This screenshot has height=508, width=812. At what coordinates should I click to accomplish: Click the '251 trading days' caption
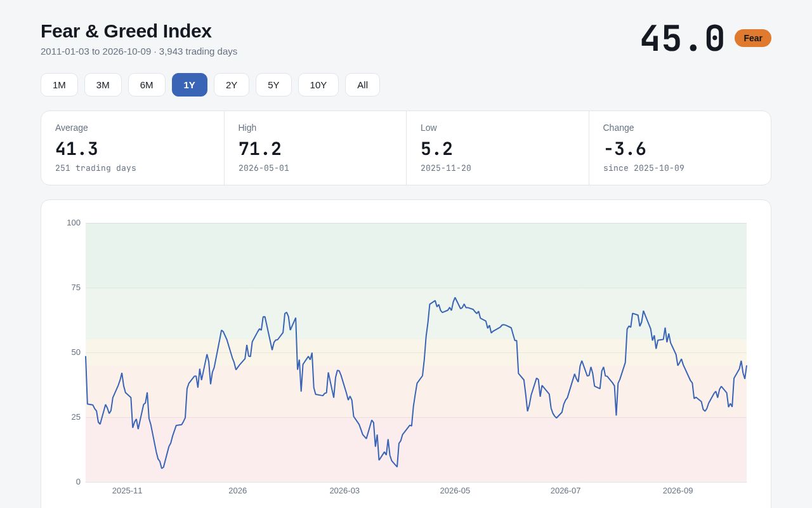click(96, 168)
